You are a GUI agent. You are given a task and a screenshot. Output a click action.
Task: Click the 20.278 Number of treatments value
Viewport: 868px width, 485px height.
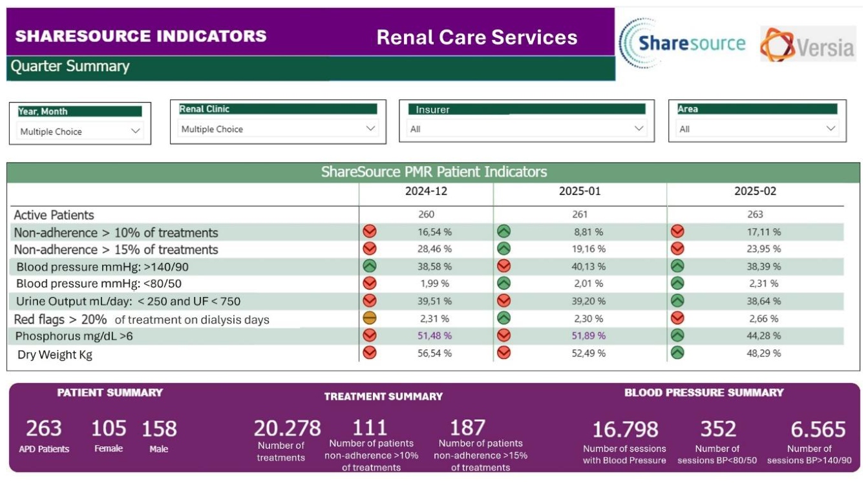[287, 428]
